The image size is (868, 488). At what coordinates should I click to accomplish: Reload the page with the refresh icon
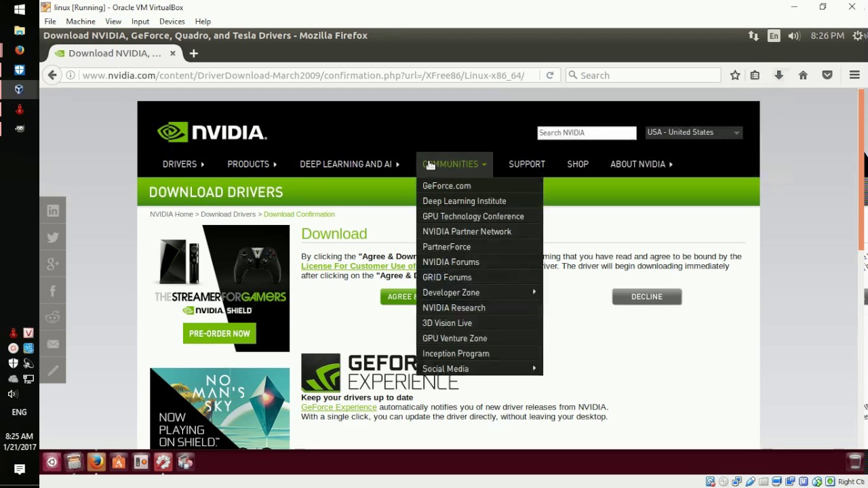(550, 75)
